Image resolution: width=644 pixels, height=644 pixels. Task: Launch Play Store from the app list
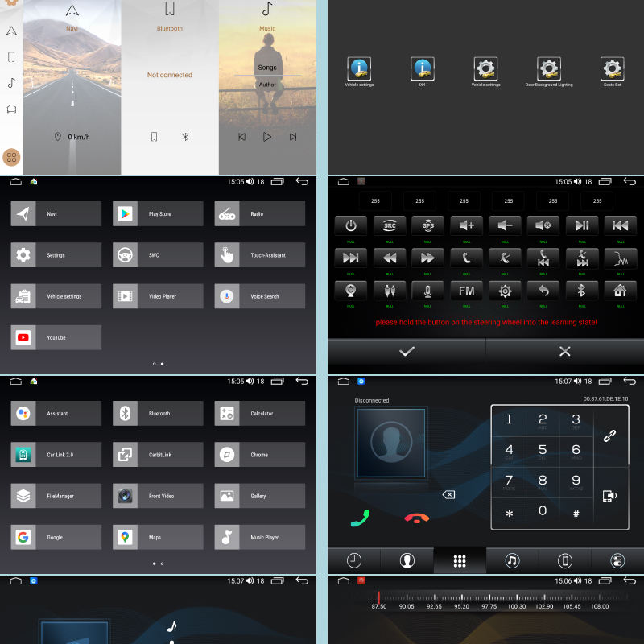click(158, 213)
